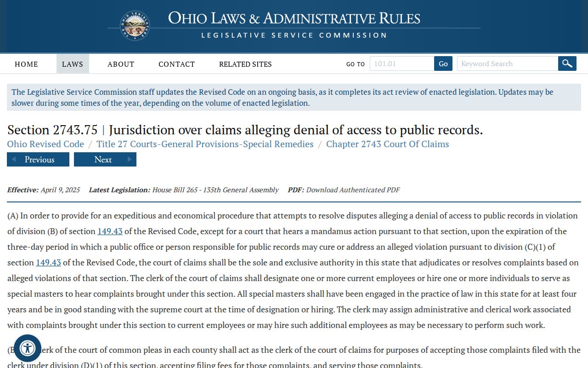Viewport: 588px width, 368px height.
Task: Open the 149.43 link after 'division (C)(1) of section'
Action: [48, 262]
